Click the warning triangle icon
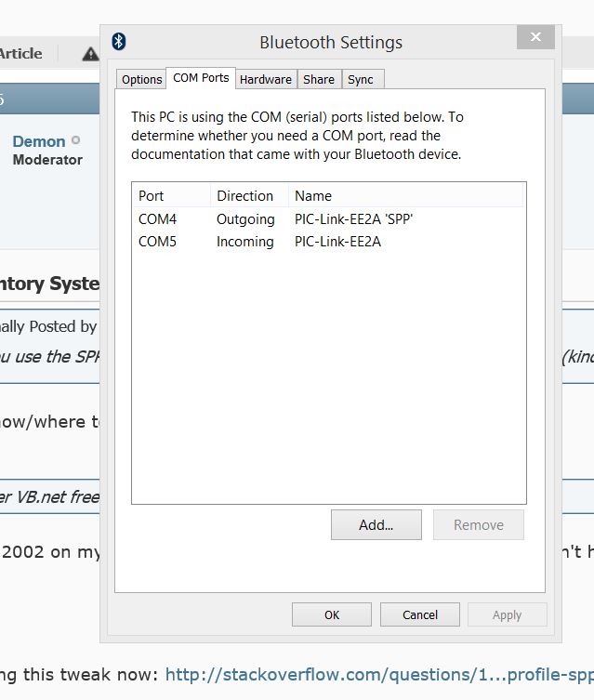Screen dimensions: 594x700 tap(90, 54)
